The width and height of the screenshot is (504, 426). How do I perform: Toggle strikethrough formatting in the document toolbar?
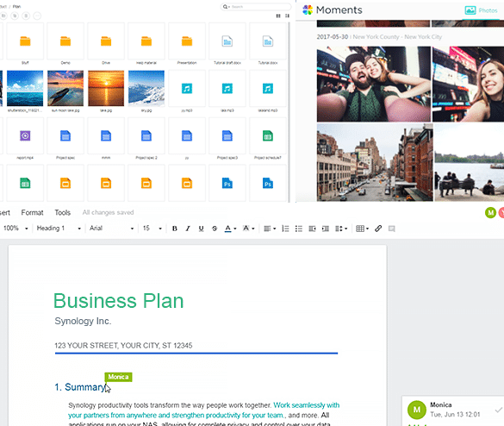(215, 229)
